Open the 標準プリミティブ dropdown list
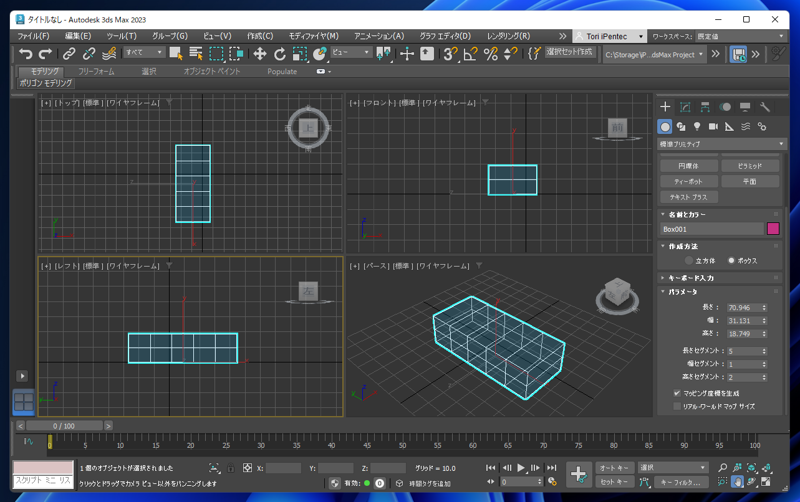This screenshot has height=502, width=800. point(722,144)
